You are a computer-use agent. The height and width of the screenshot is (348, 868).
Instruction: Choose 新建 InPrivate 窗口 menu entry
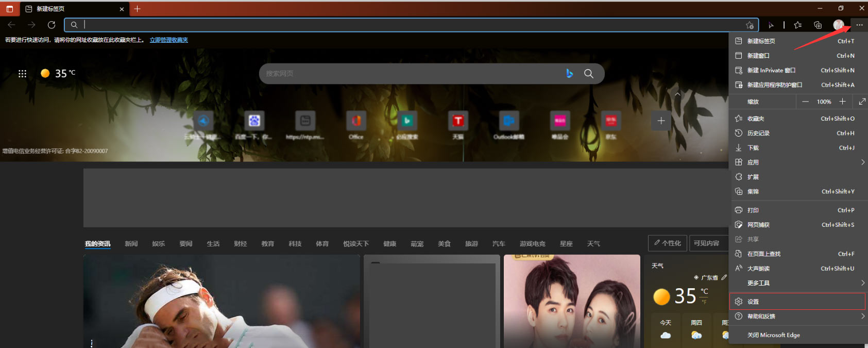(797, 70)
